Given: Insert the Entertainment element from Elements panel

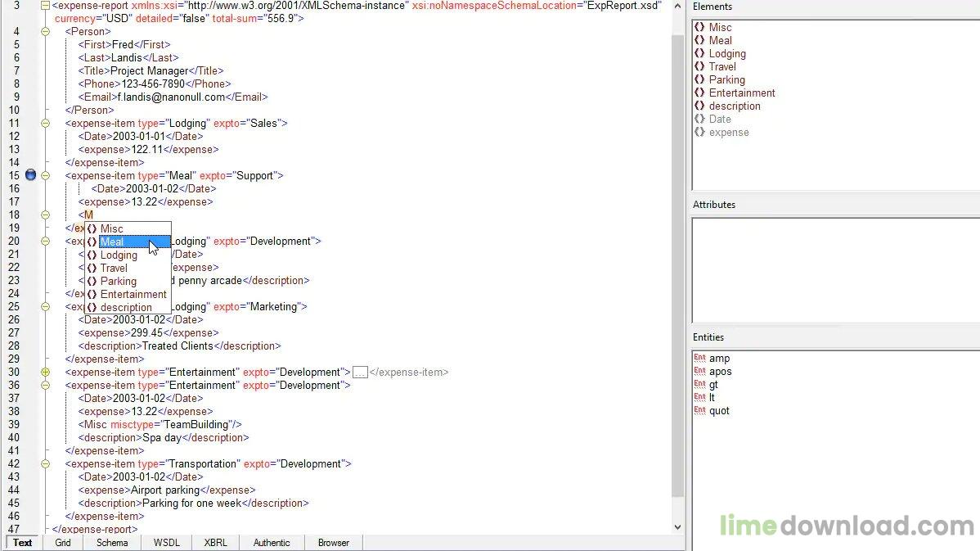Looking at the screenshot, I should click(x=742, y=93).
